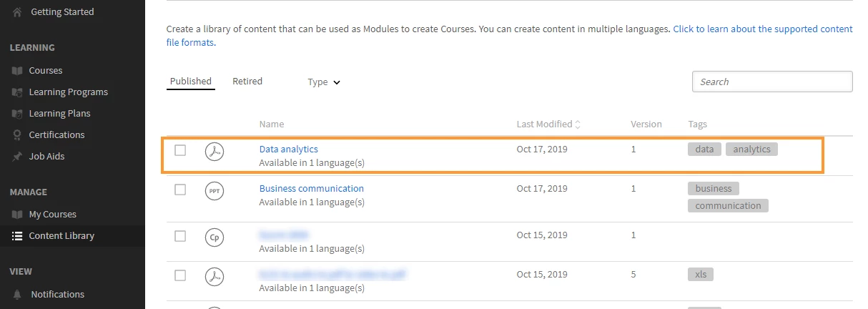Open Learning Programs in the sidebar
The width and height of the screenshot is (868, 309).
[x=68, y=92]
